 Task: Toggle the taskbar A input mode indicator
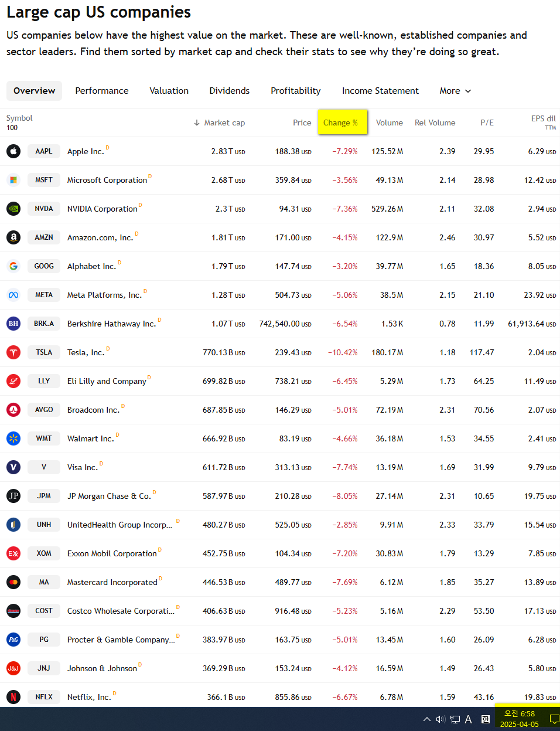[x=469, y=719]
